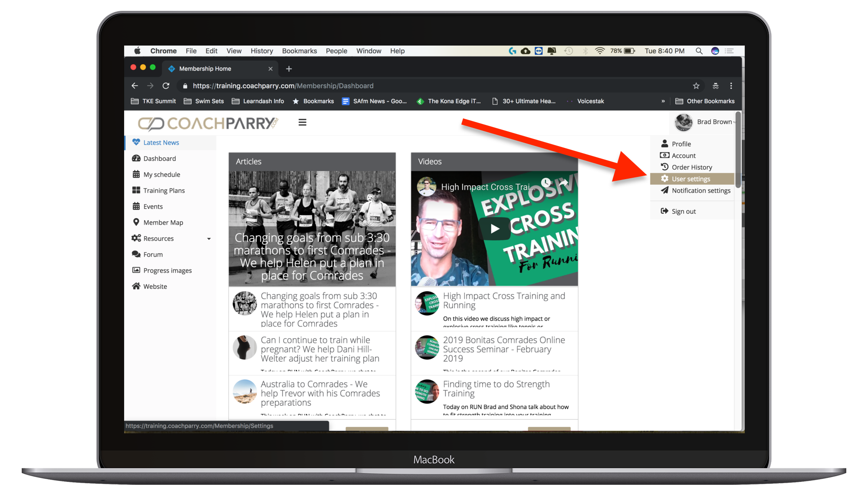The width and height of the screenshot is (868, 497).
Task: Open Progress images in sidebar
Action: coord(167,271)
